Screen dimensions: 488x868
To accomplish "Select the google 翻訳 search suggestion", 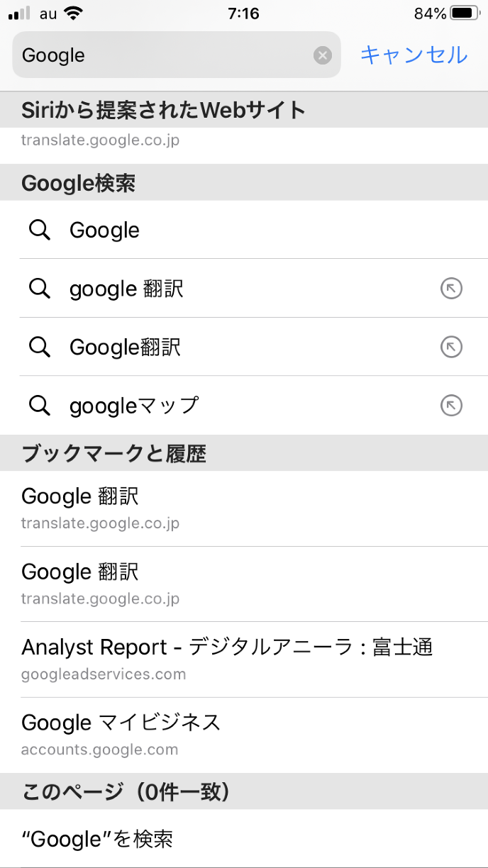I will click(x=126, y=289).
